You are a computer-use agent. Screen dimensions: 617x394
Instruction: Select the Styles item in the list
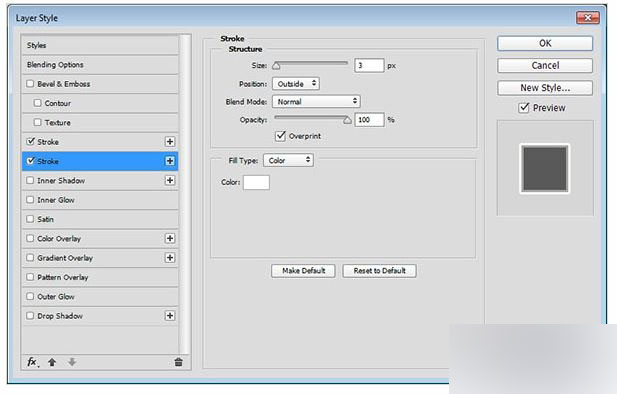point(100,45)
